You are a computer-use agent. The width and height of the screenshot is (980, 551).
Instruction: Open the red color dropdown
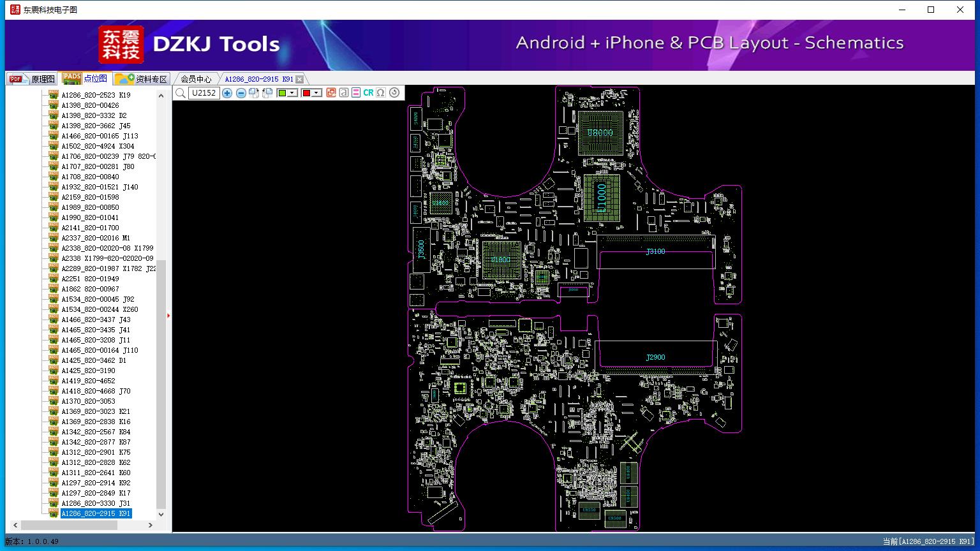tap(316, 93)
